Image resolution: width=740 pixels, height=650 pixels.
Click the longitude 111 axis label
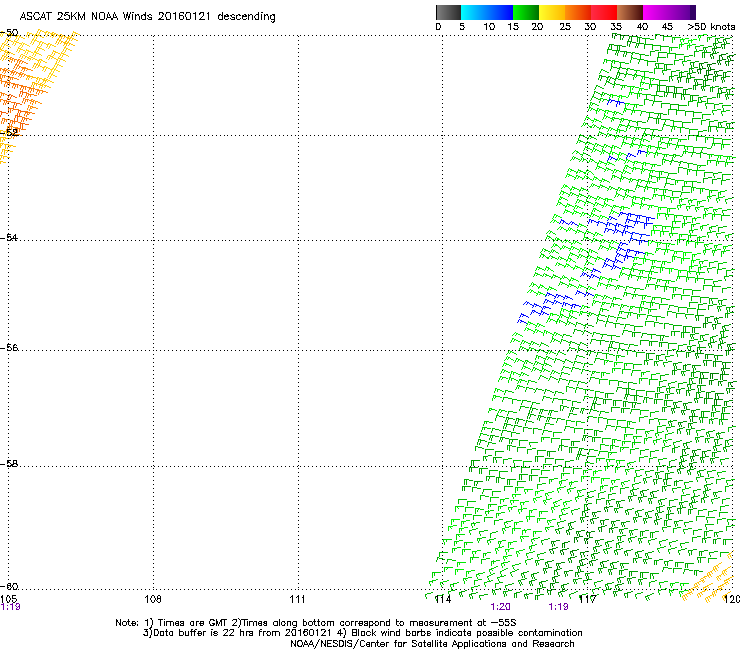tap(297, 598)
